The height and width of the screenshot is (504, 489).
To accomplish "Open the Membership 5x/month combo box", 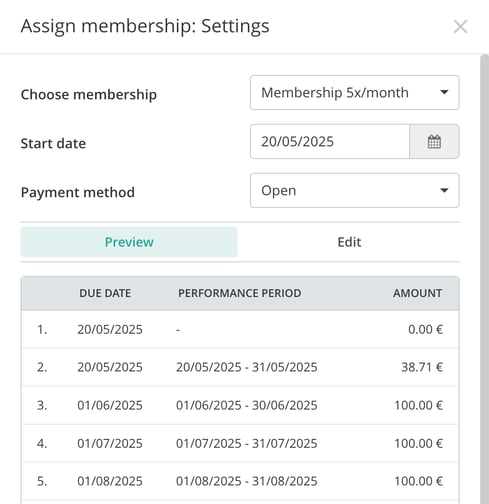I will coord(355,93).
